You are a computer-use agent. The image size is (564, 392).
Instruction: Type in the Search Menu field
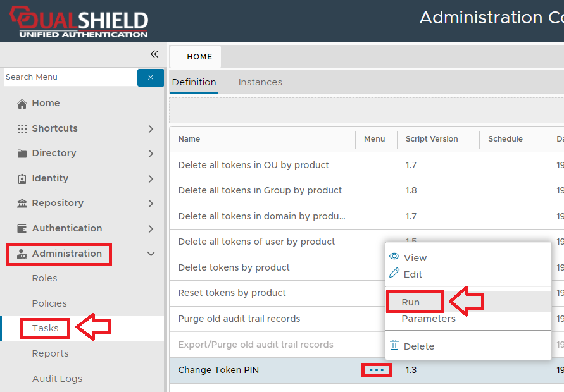[70, 77]
